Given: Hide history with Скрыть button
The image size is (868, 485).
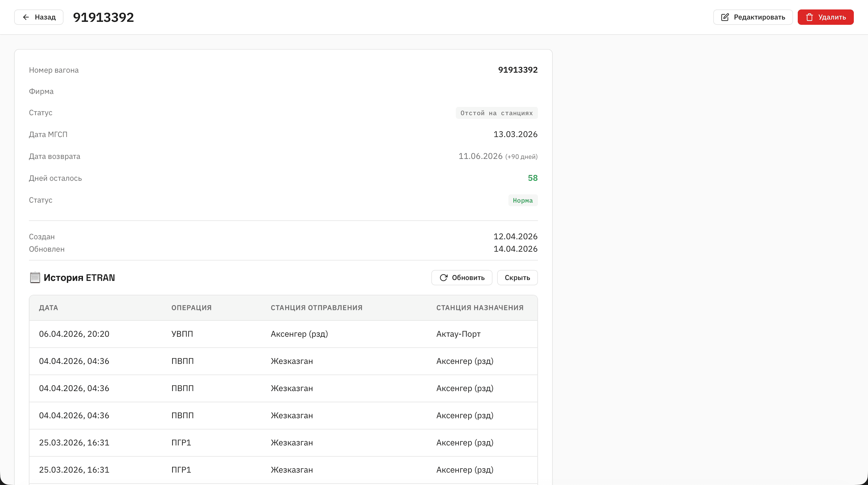Looking at the screenshot, I should 517,278.
